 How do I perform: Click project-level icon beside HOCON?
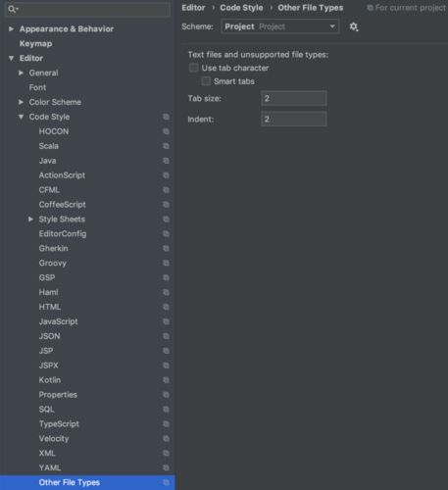click(166, 131)
